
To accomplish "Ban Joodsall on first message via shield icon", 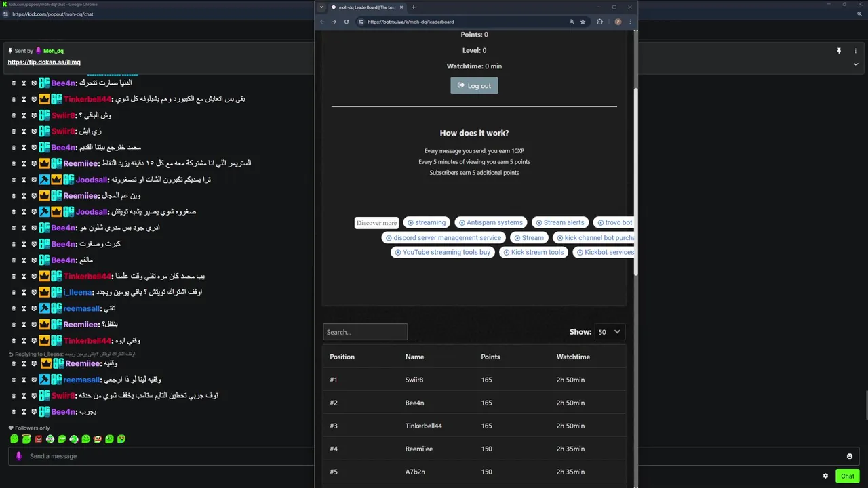I will 34,180.
